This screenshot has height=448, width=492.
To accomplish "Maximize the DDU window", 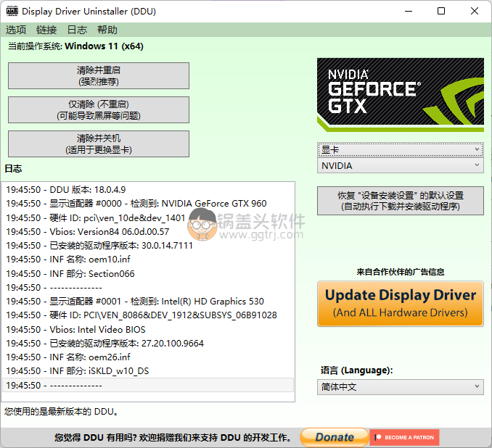I will 441,12.
